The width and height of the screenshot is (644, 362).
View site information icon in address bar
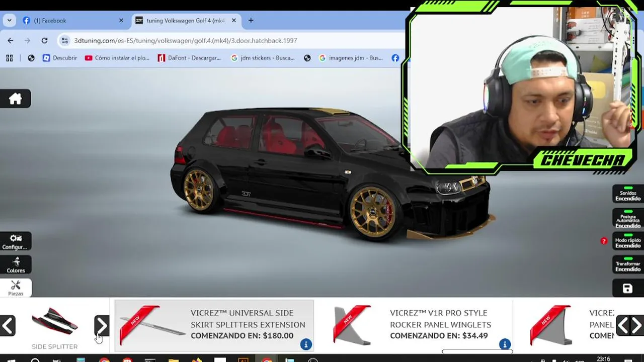pos(64,41)
